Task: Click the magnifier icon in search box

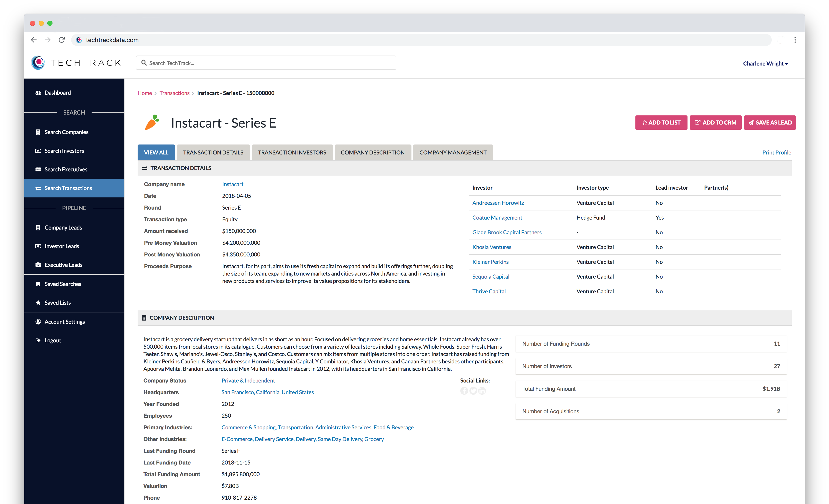Action: tap(144, 63)
